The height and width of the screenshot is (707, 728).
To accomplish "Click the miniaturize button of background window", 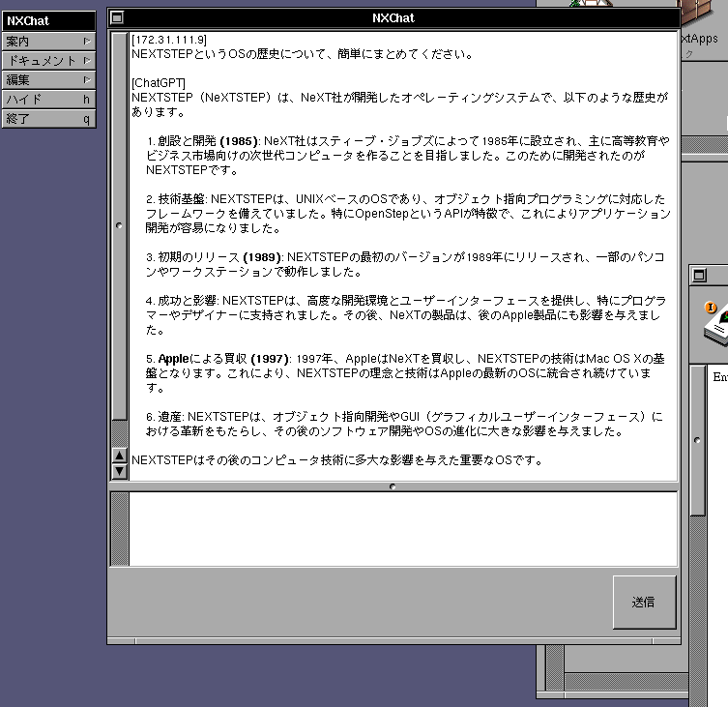I will [x=702, y=276].
